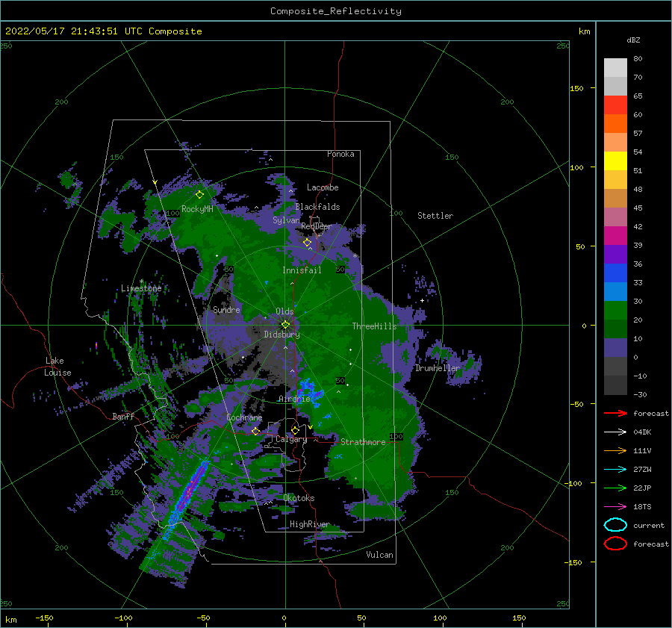Screen dimensions: 672x628
Task: Click the Lacombe city label
Action: [323, 187]
